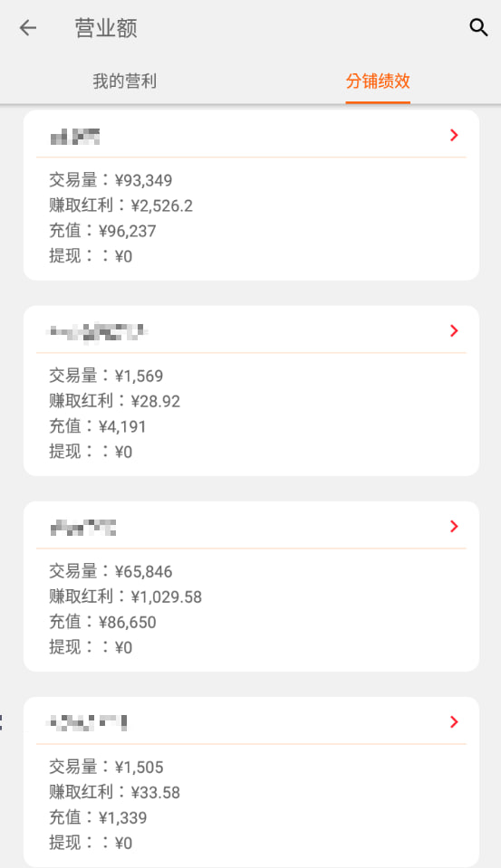The height and width of the screenshot is (868, 501).
Task: Open chevron for branch with ¥1,569 transactions
Action: pyautogui.click(x=454, y=330)
